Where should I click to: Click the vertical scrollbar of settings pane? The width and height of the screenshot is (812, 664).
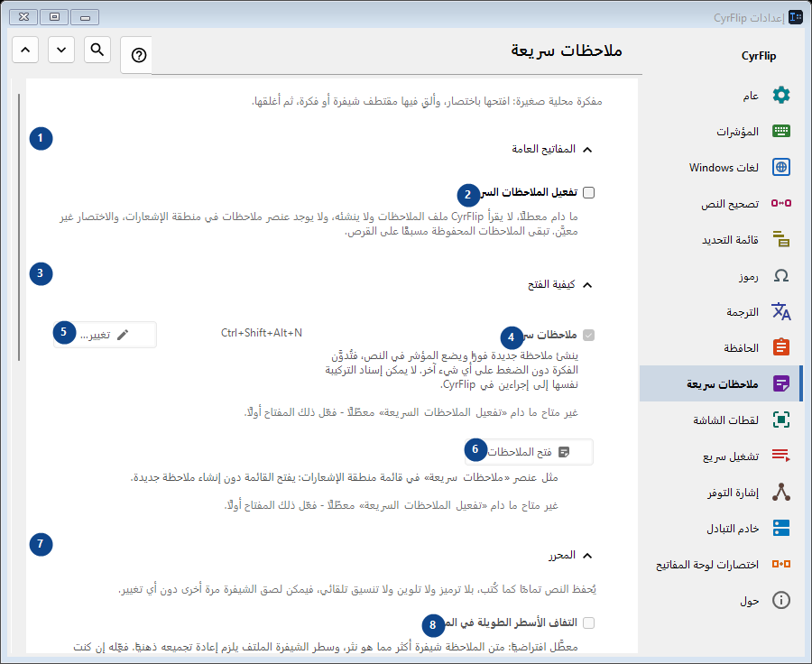pyautogui.click(x=19, y=226)
